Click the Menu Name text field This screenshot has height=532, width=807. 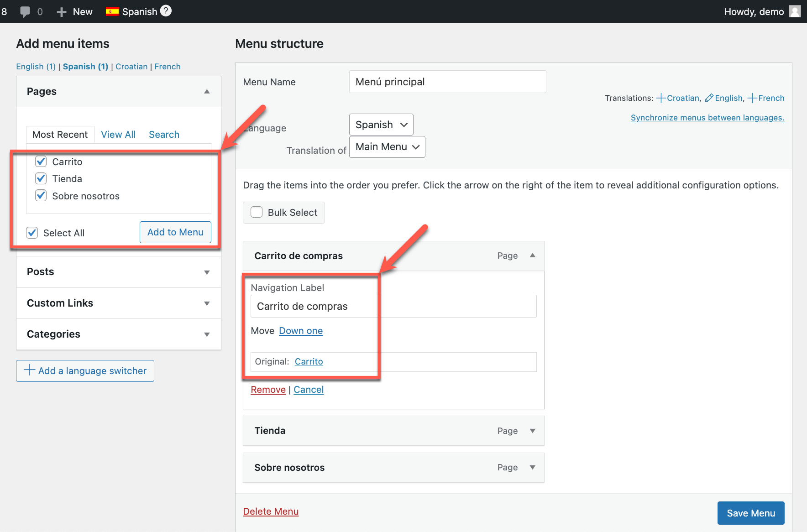coord(447,82)
